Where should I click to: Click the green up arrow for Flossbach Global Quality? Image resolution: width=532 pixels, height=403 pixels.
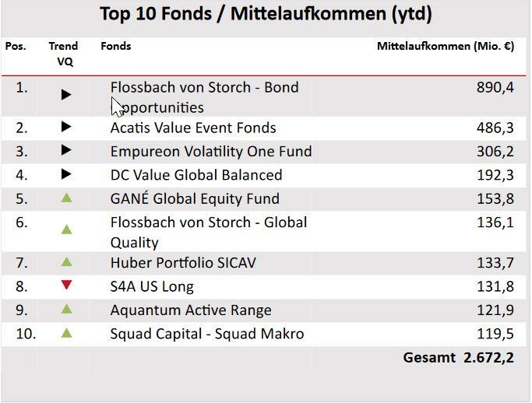pyautogui.click(x=66, y=230)
